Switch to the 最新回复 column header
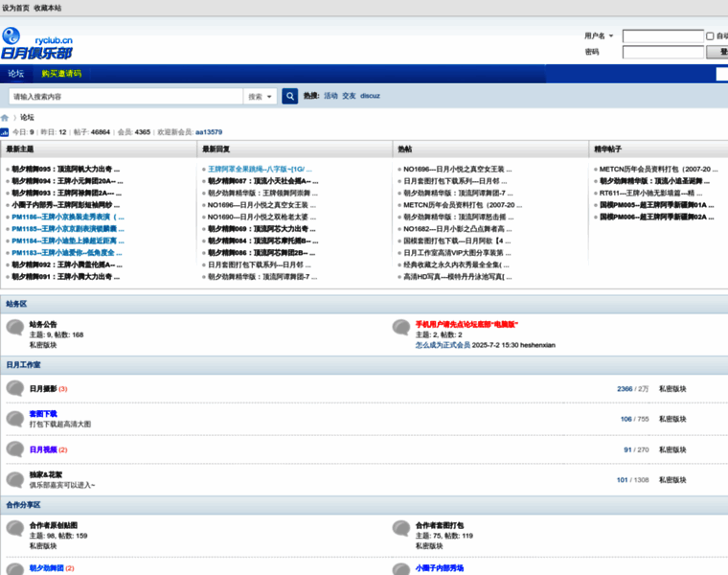Screen dimensions: 728x575 pyautogui.click(x=216, y=149)
